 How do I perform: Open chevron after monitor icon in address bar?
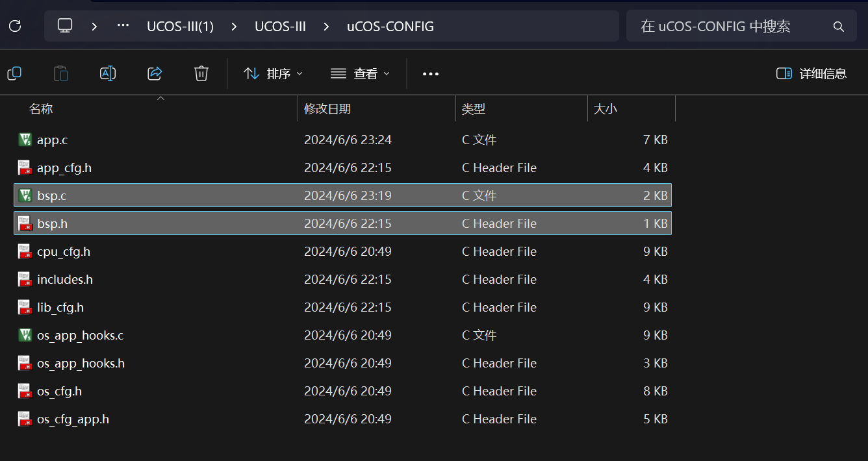tap(94, 27)
